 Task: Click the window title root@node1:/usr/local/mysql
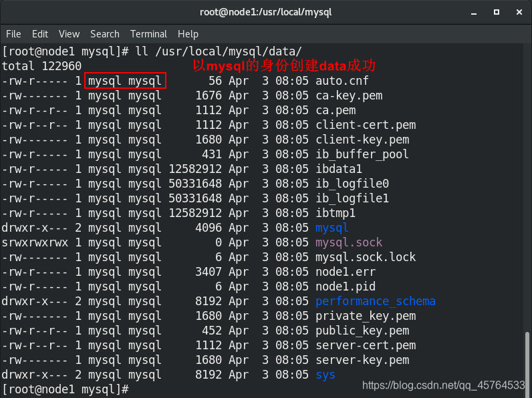point(265,12)
